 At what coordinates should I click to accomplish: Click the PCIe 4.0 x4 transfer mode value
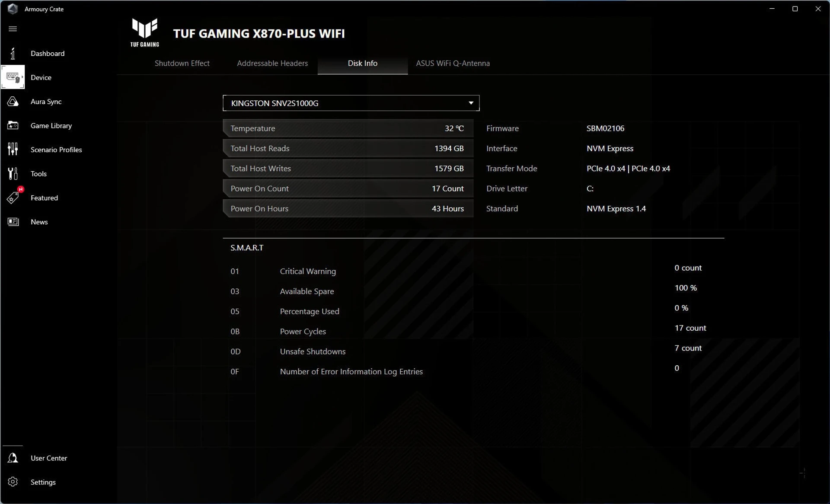click(x=628, y=169)
